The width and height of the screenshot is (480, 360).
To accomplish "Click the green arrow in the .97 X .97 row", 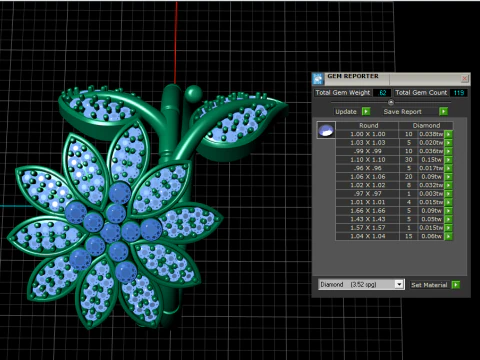I will [449, 194].
